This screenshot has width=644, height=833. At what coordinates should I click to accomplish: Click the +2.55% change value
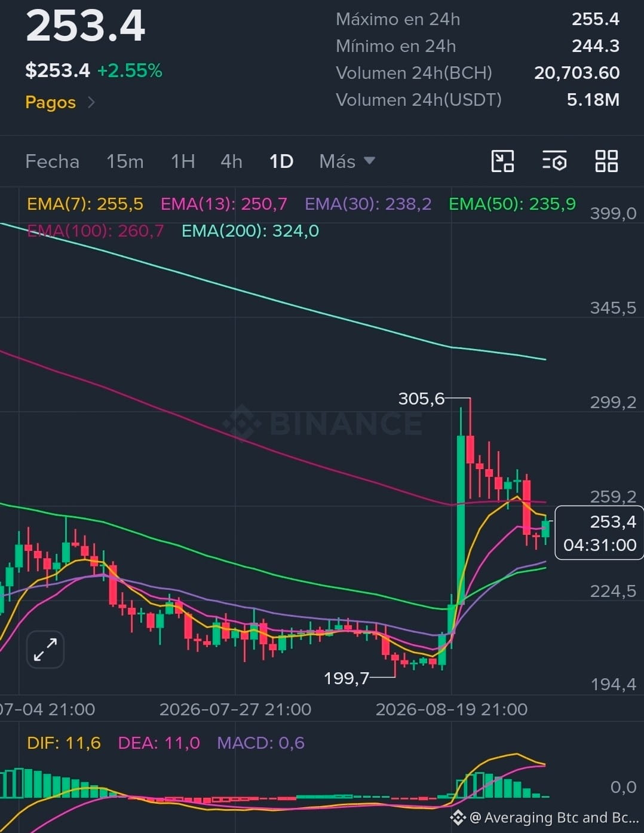tap(130, 71)
